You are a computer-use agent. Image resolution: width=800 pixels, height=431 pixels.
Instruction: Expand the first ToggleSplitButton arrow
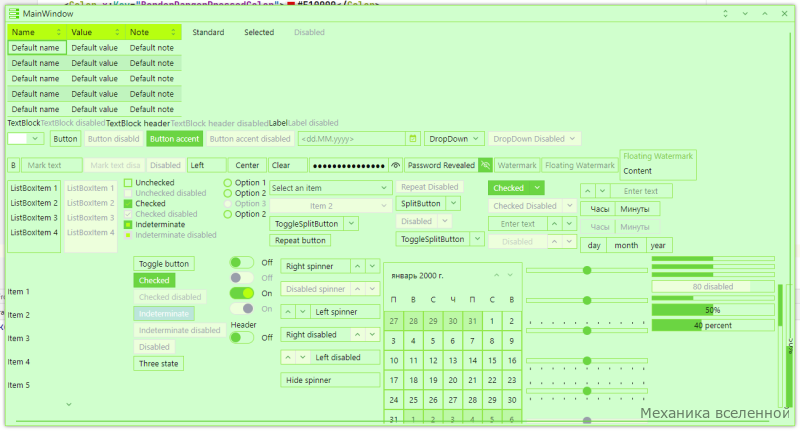[351, 224]
